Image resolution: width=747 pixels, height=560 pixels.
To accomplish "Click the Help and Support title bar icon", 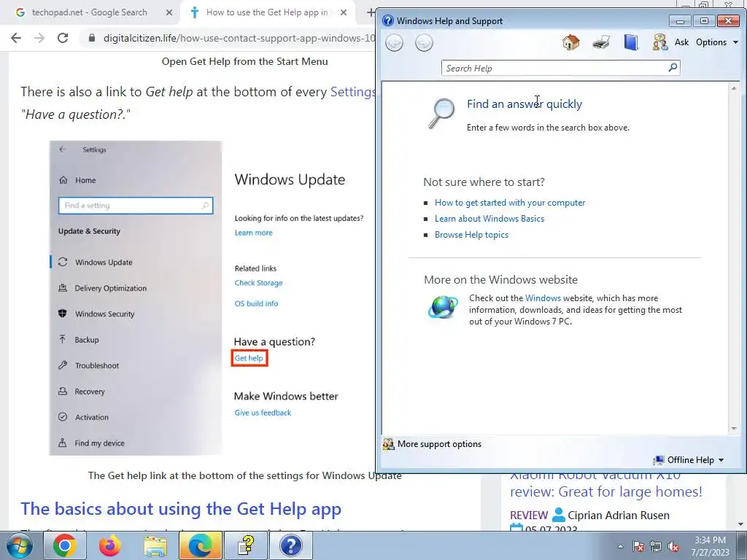I will pyautogui.click(x=388, y=20).
